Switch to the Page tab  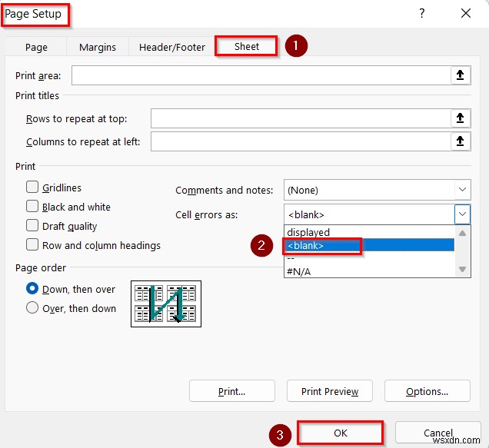(36, 47)
